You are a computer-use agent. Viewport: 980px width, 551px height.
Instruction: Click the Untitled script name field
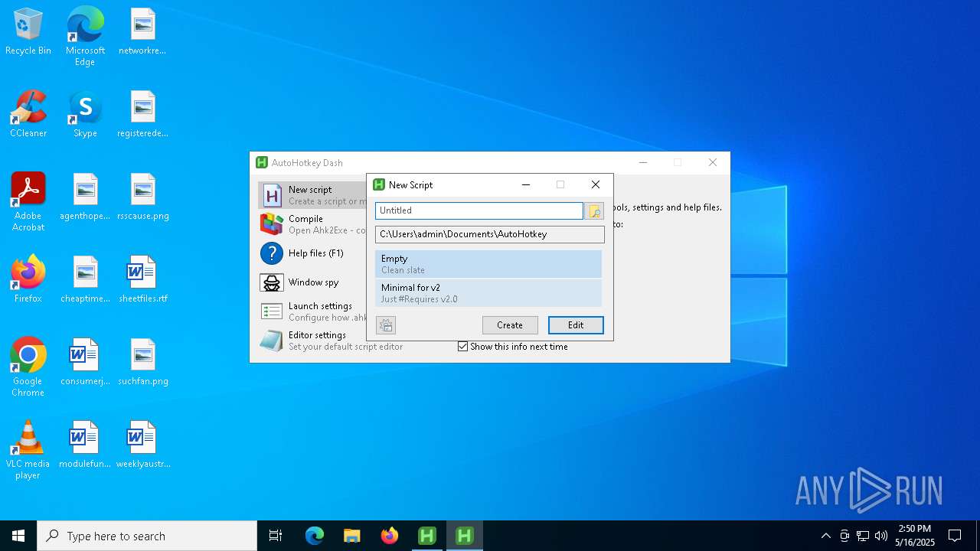479,210
